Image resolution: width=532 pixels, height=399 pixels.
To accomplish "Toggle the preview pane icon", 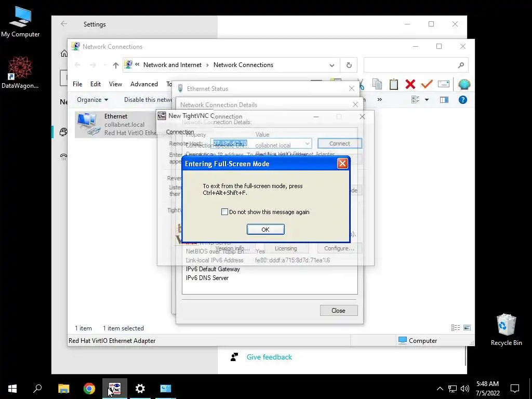I will pos(444,100).
